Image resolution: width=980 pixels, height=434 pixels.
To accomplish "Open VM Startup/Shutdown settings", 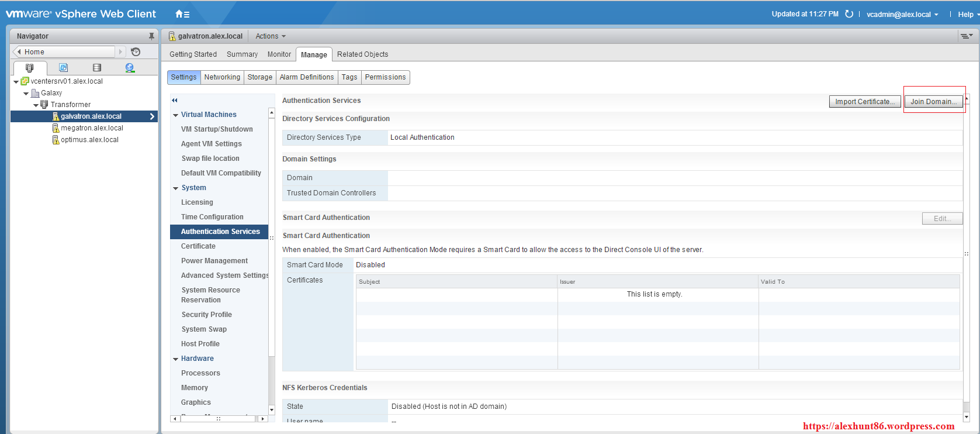I will 217,129.
